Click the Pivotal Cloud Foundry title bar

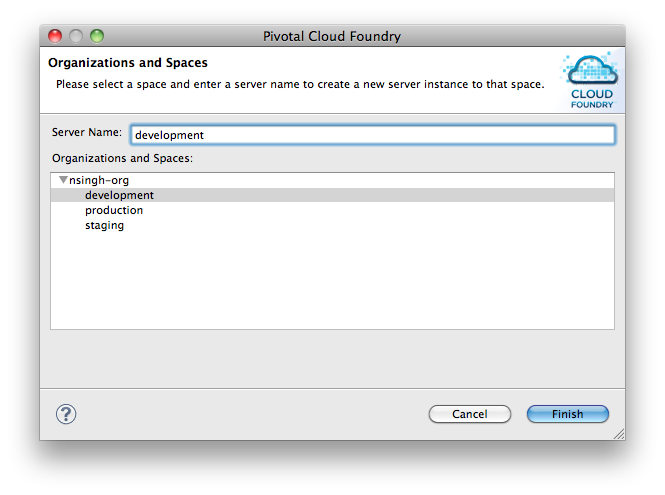[x=332, y=36]
